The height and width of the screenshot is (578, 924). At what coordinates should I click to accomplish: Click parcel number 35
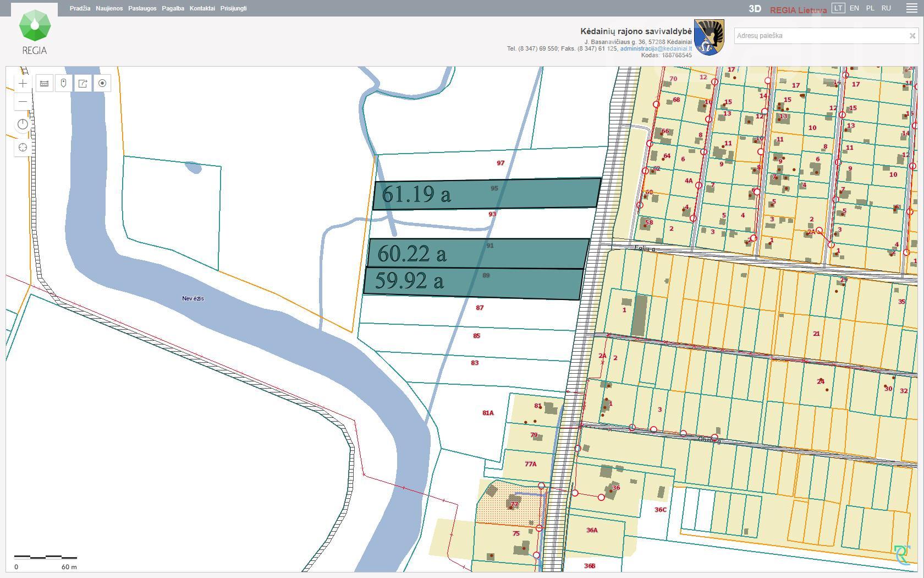click(901, 302)
